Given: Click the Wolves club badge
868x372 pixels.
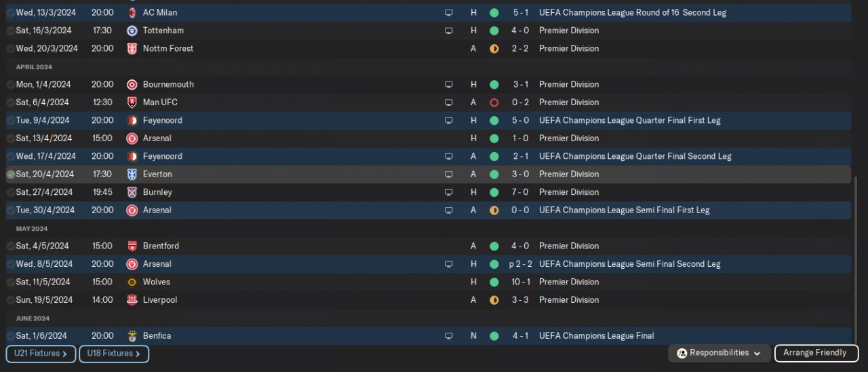Looking at the screenshot, I should pyautogui.click(x=132, y=282).
